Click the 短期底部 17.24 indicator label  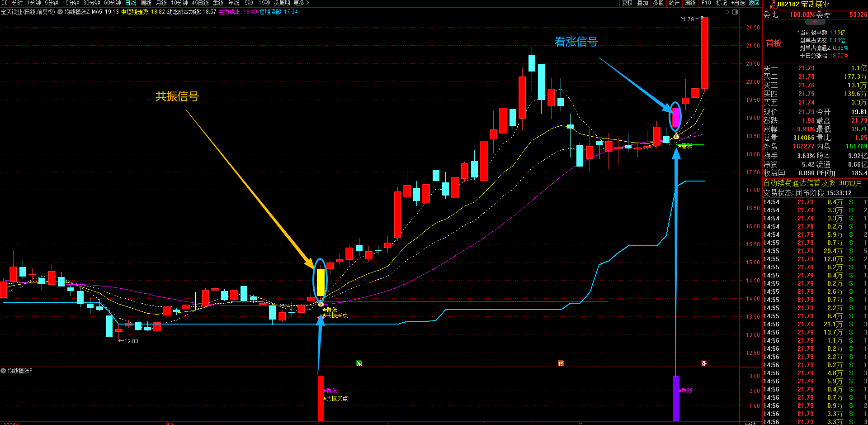pyautogui.click(x=278, y=12)
